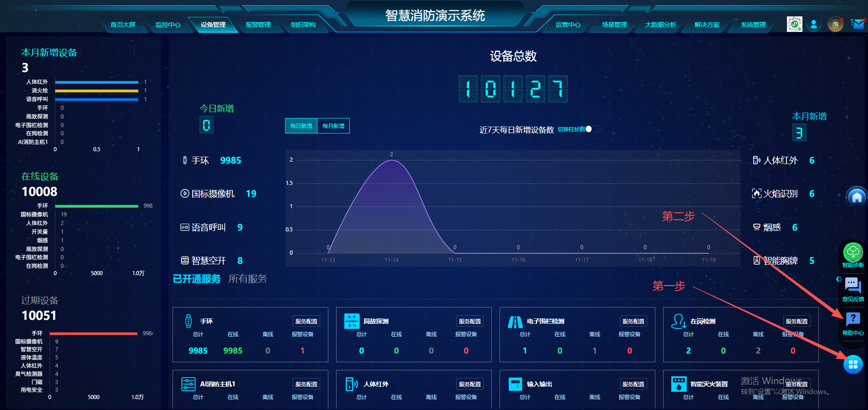Toggle the 切换柱状图 bar chart switch
The image size is (868, 410).
(x=592, y=129)
